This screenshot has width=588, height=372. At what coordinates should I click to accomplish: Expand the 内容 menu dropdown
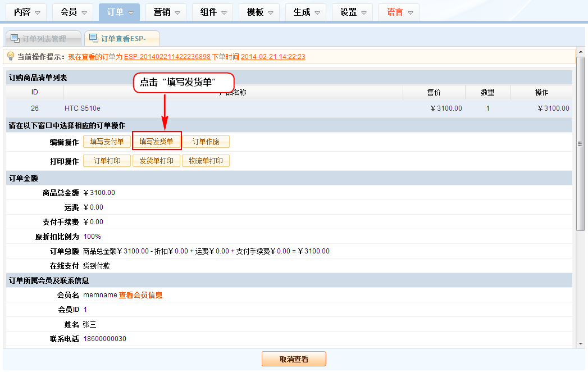tap(27, 12)
